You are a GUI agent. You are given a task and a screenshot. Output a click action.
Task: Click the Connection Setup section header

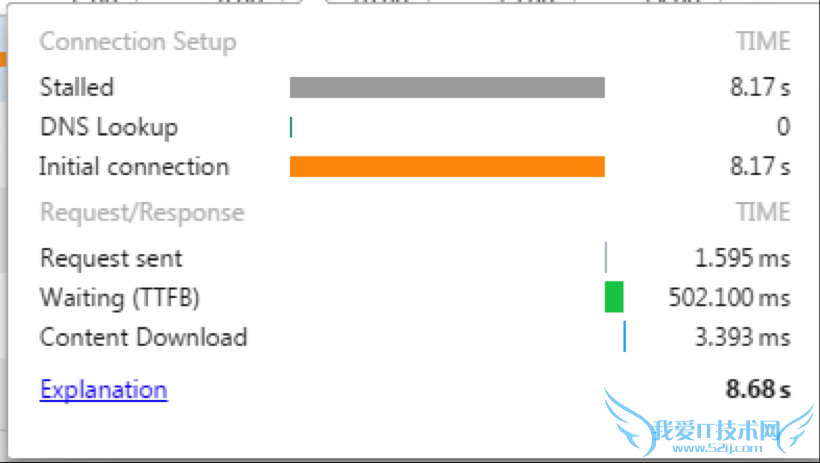pyautogui.click(x=138, y=42)
